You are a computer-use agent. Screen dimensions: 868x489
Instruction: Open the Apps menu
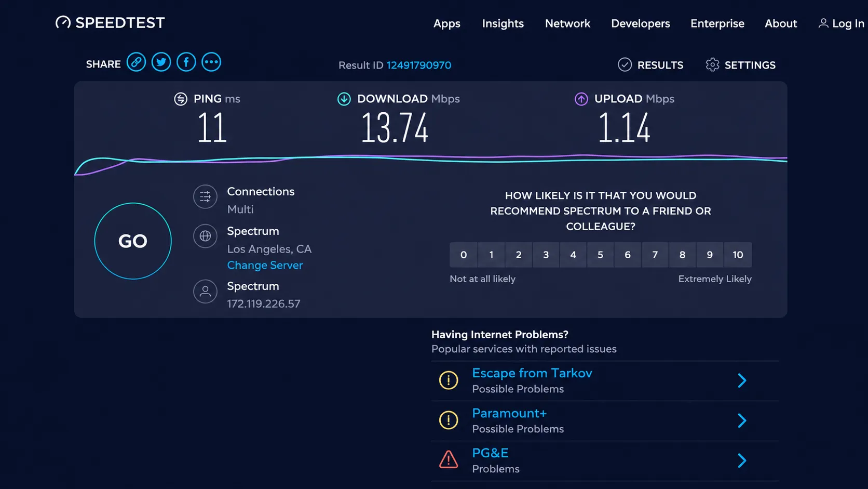click(447, 23)
